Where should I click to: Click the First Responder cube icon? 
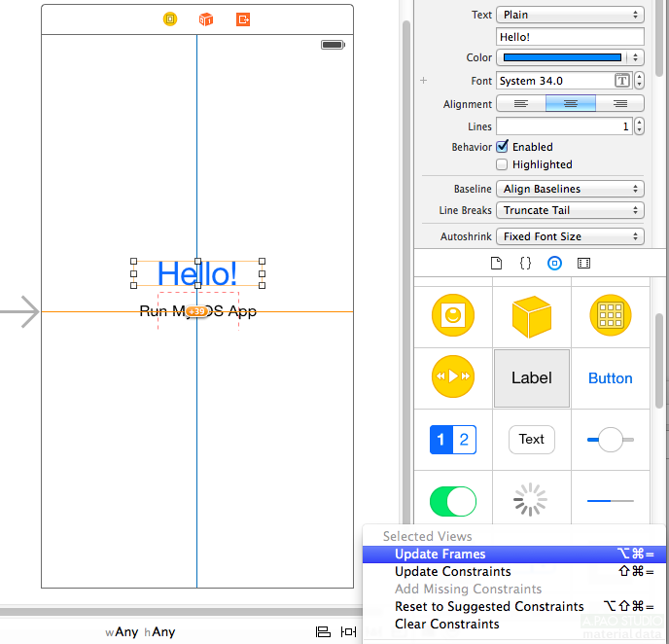point(206,18)
